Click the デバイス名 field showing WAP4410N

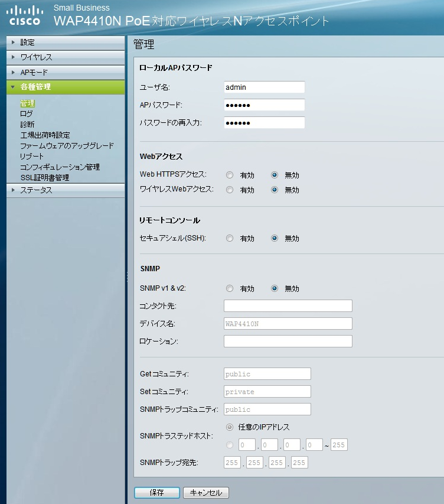(288, 323)
